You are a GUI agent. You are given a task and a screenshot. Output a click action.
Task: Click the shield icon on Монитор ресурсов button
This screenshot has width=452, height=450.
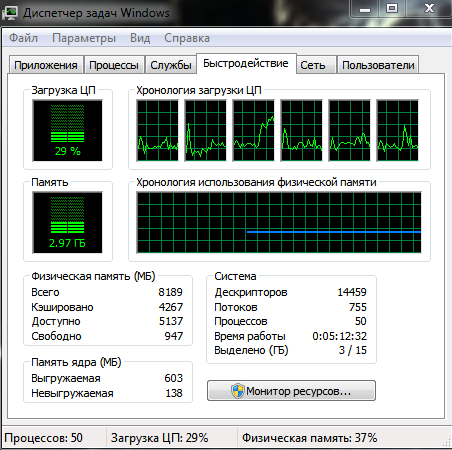click(x=237, y=391)
